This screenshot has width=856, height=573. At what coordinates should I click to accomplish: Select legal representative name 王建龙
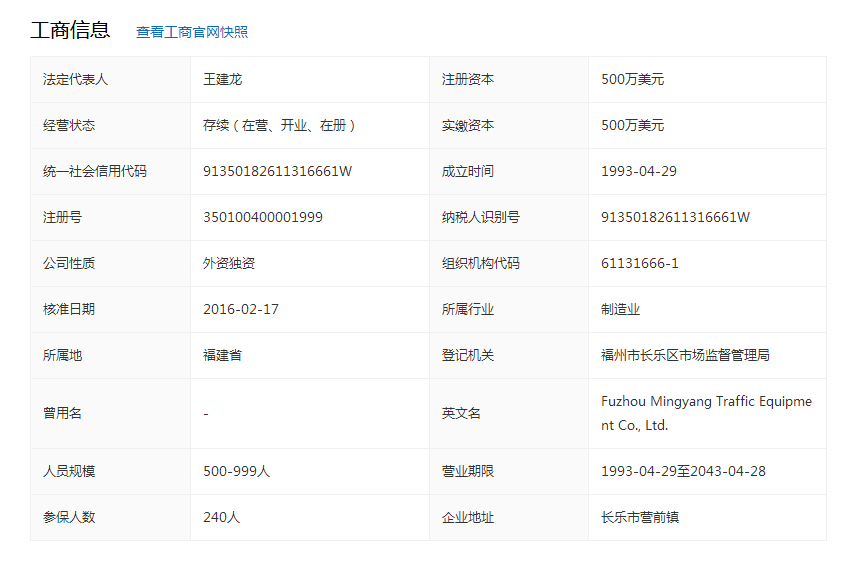[223, 80]
